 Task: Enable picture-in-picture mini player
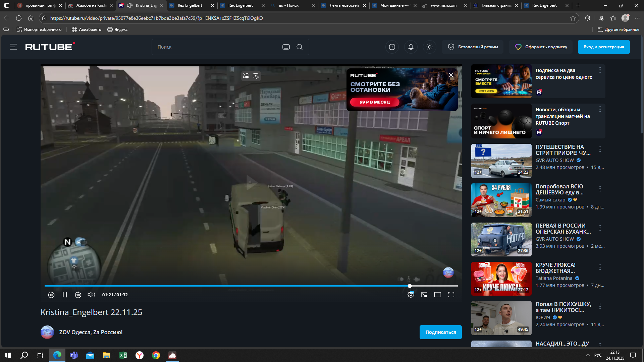(424, 295)
